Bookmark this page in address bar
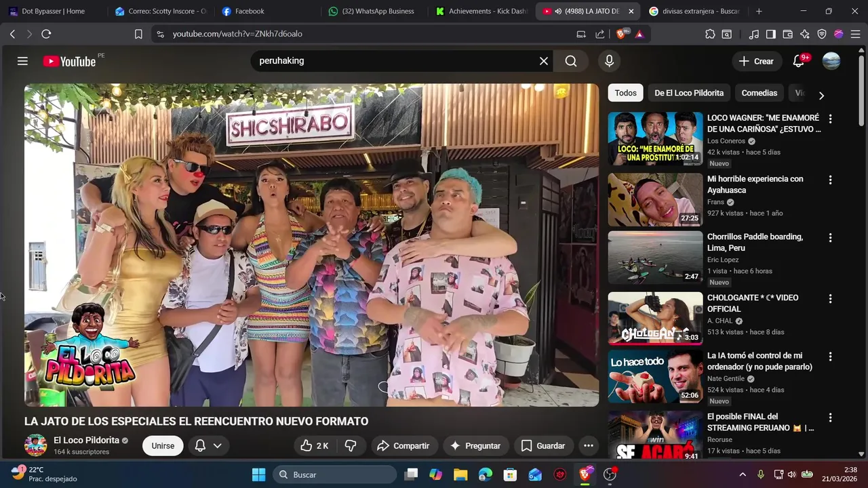Image resolution: width=868 pixels, height=488 pixels. 138,34
